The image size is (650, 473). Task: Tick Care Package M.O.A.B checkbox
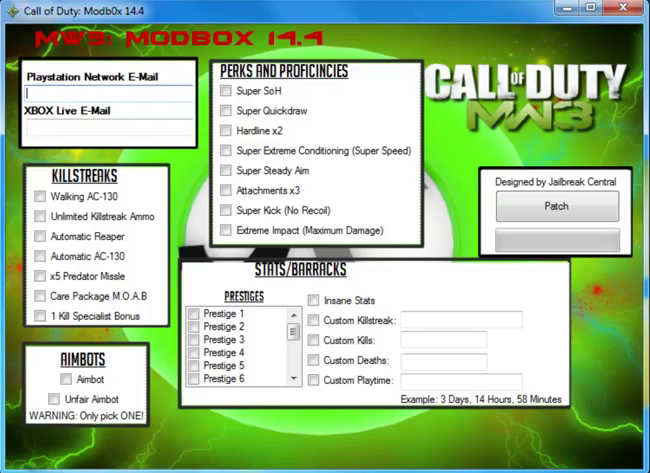(x=40, y=296)
